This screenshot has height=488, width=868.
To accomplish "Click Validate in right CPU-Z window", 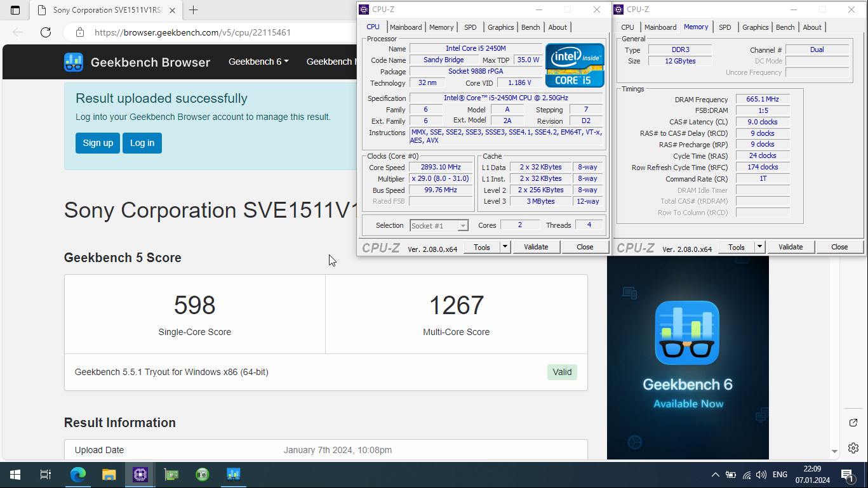I will (x=791, y=247).
